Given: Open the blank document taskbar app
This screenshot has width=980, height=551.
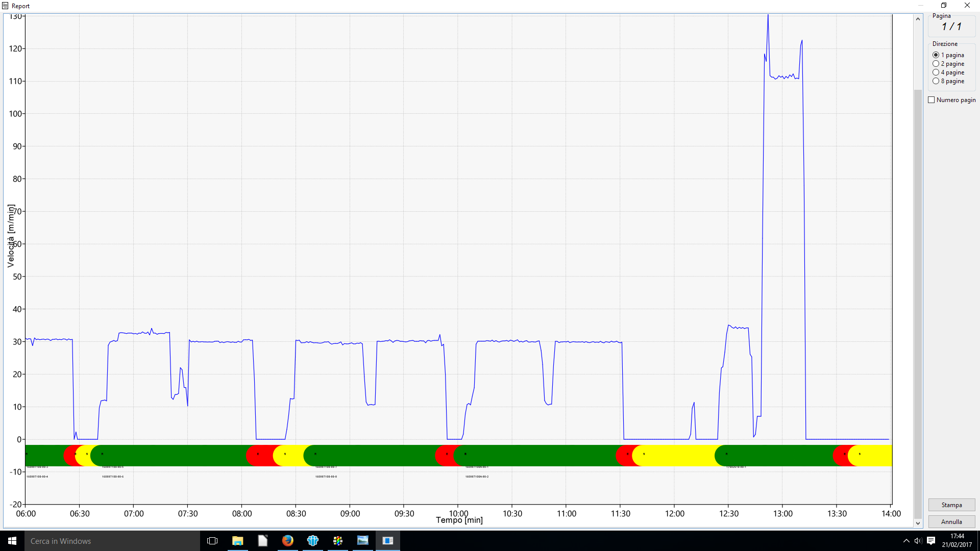Looking at the screenshot, I should pos(262,541).
